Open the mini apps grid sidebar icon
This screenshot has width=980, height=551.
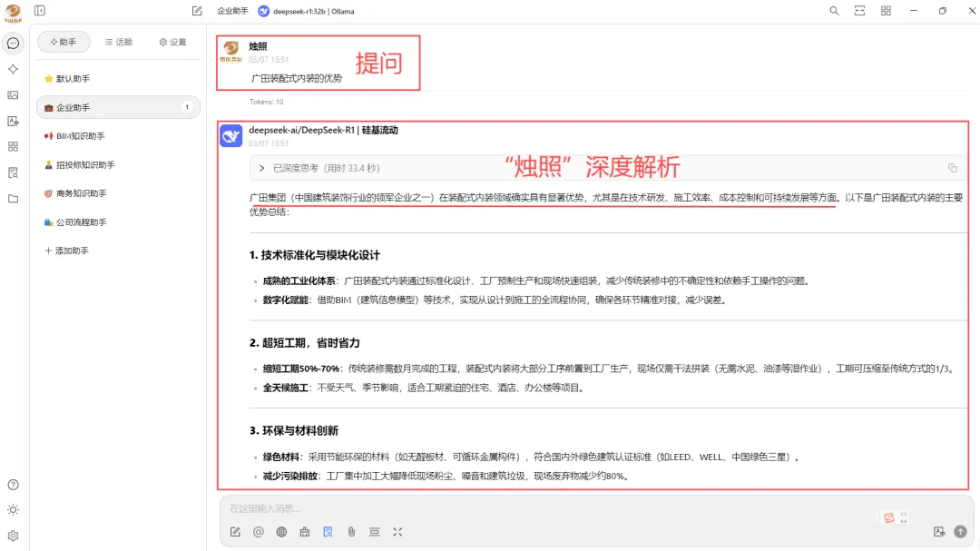[13, 146]
